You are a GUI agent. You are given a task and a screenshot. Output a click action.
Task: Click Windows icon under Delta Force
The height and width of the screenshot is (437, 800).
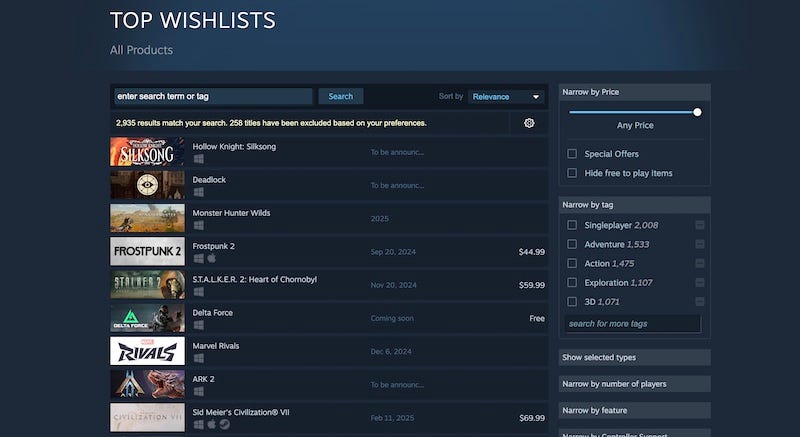tap(198, 325)
